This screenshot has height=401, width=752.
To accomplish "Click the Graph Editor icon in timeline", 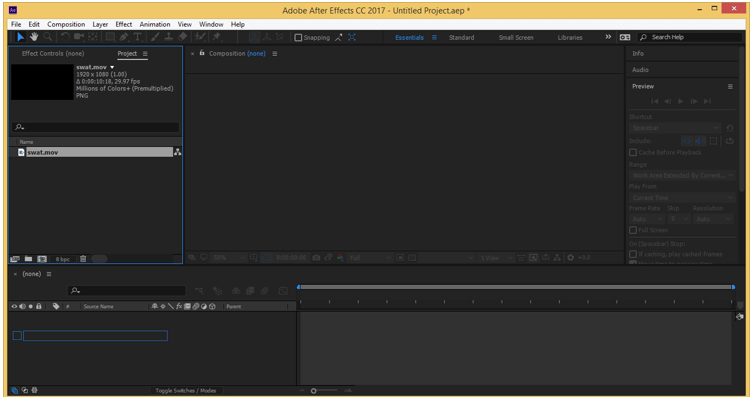I will [283, 291].
